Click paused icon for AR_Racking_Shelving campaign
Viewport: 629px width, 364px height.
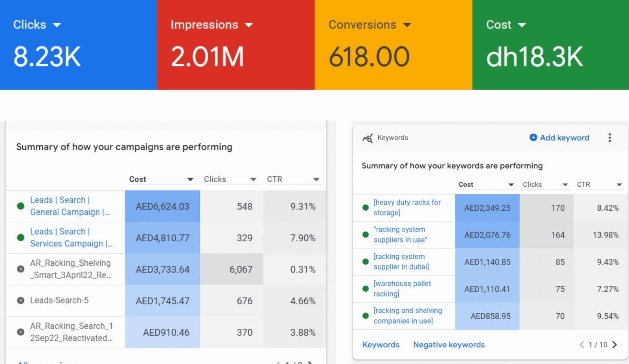[x=21, y=269]
